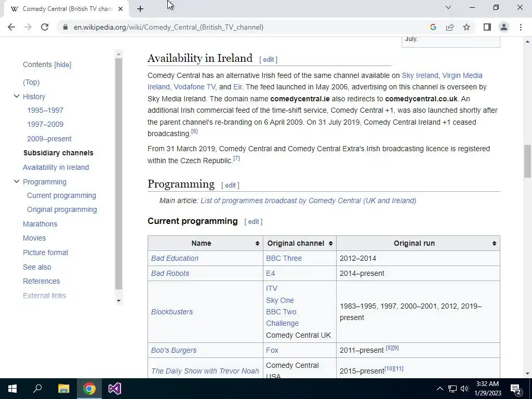This screenshot has width=532, height=399.
Task: View site security lock info
Action: pos(65,27)
